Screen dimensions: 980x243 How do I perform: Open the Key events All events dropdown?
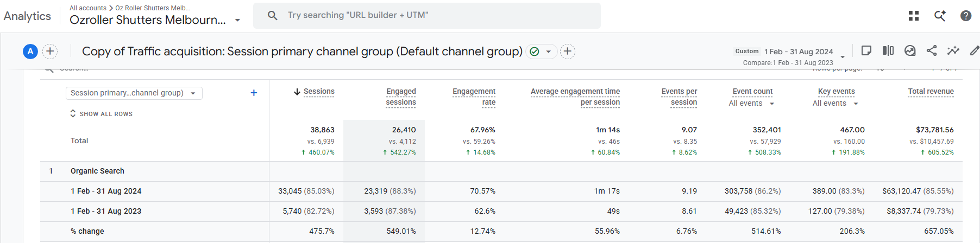click(x=835, y=103)
